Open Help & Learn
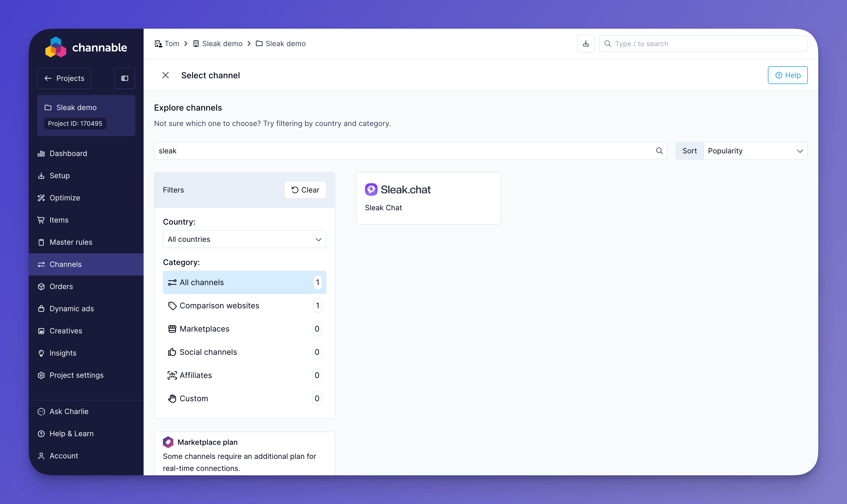The height and width of the screenshot is (504, 847). [x=86, y=434]
